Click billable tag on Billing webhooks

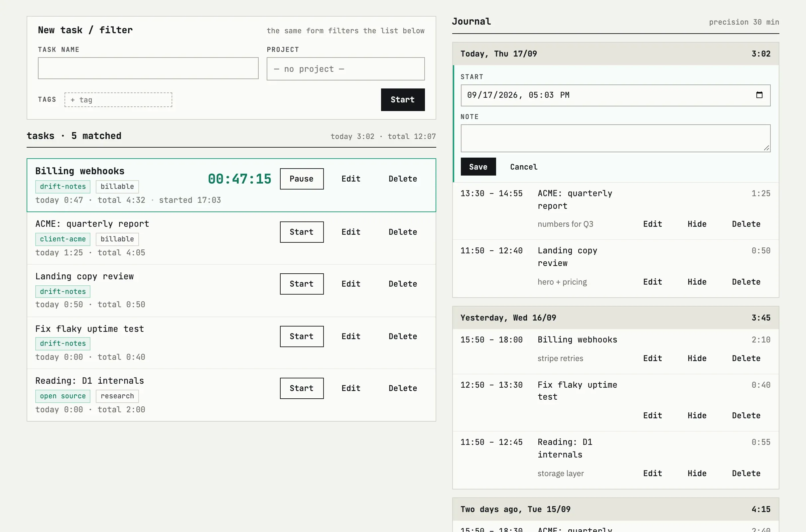[117, 187]
